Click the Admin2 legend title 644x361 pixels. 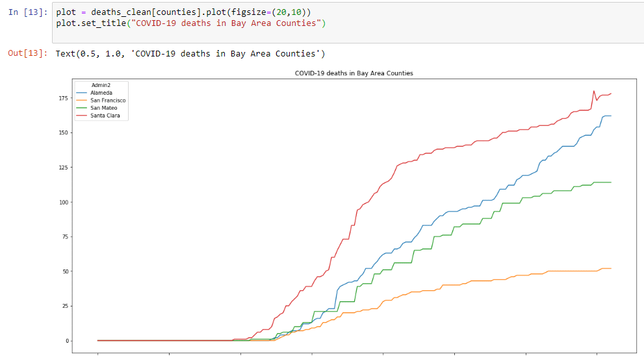(101, 85)
